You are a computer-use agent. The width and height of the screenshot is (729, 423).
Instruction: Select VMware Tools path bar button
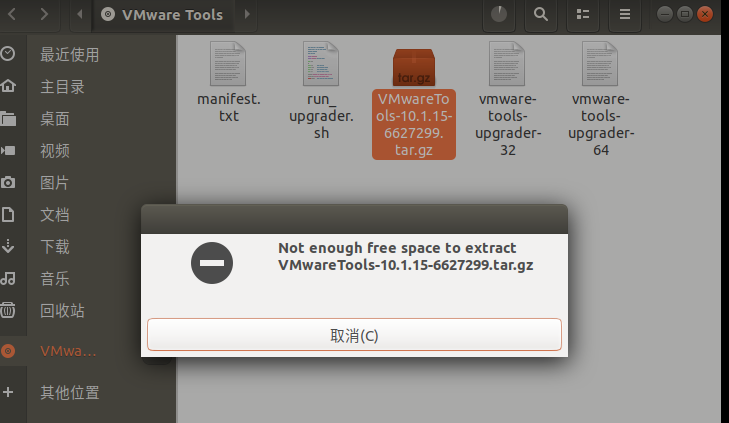point(163,14)
